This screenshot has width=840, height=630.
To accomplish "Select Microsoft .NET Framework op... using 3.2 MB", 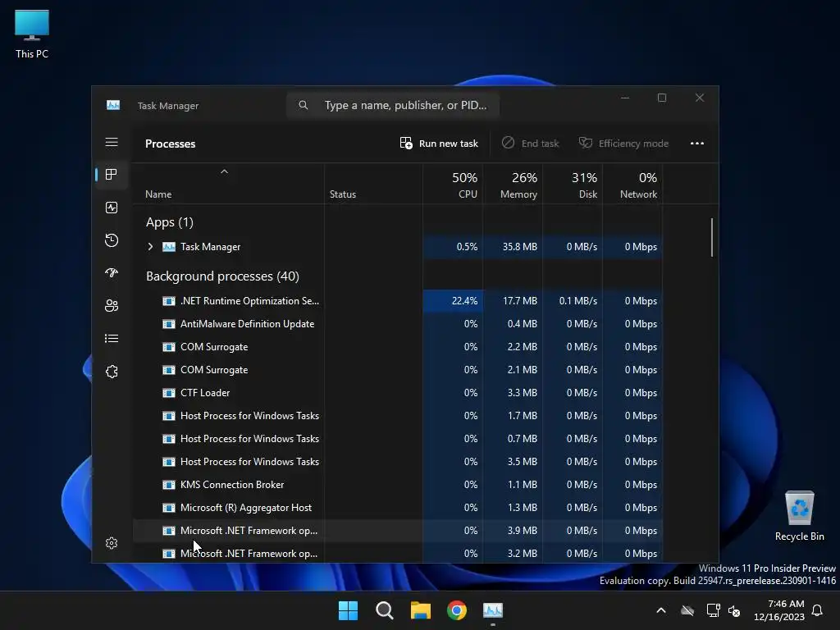I will pyautogui.click(x=398, y=554).
